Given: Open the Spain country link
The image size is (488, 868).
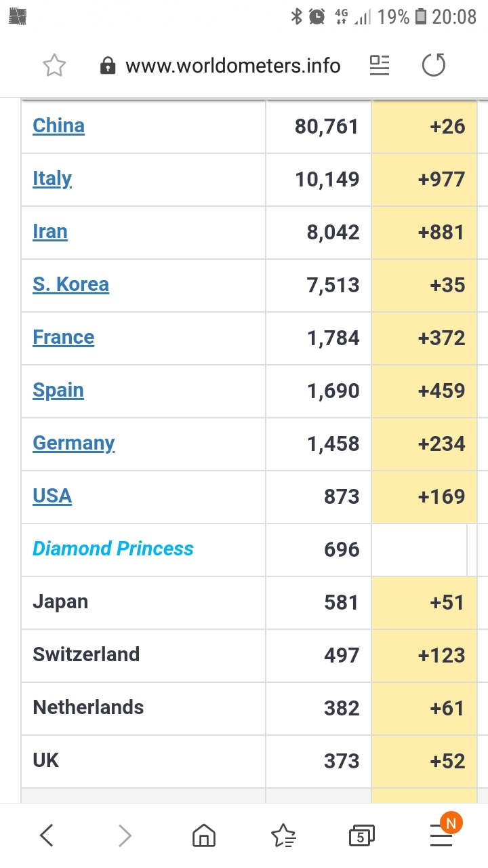Looking at the screenshot, I should [x=58, y=391].
